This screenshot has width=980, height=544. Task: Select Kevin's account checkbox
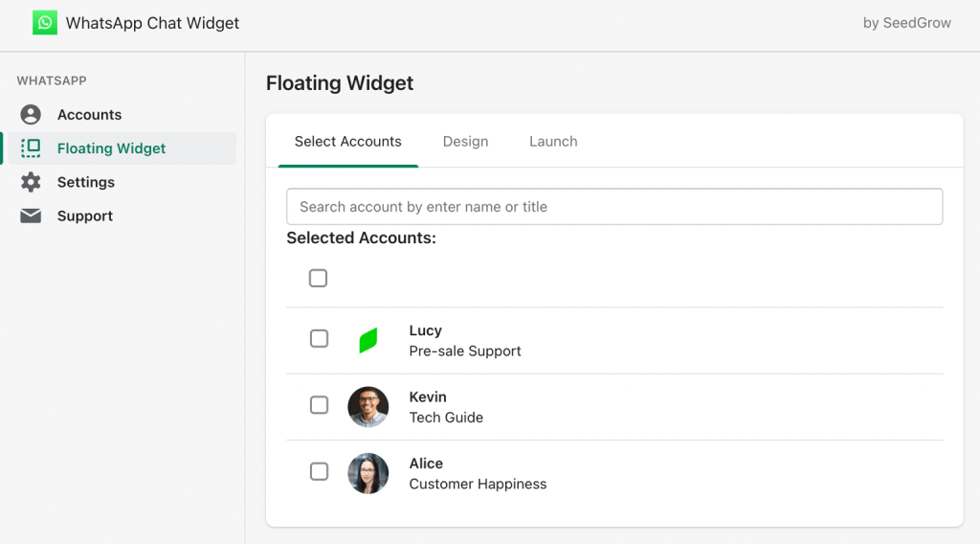coord(319,405)
